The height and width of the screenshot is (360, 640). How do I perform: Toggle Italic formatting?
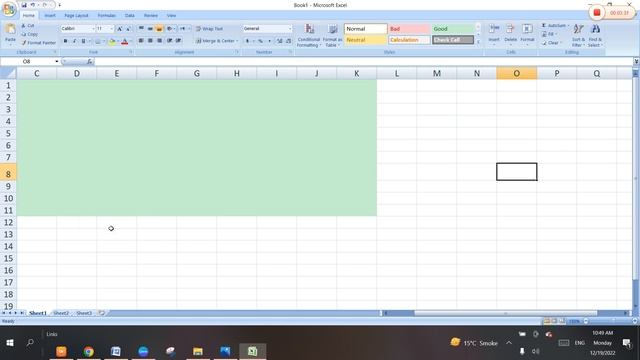[74, 41]
